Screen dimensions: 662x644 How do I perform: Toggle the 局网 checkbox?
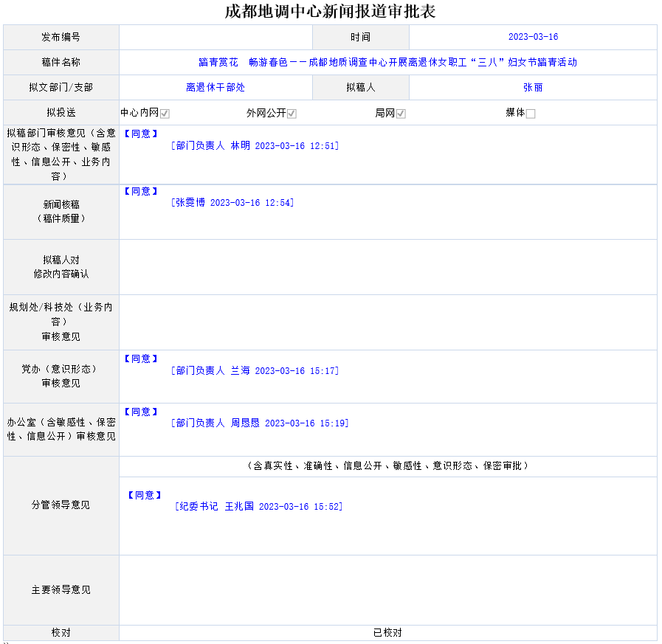401,114
